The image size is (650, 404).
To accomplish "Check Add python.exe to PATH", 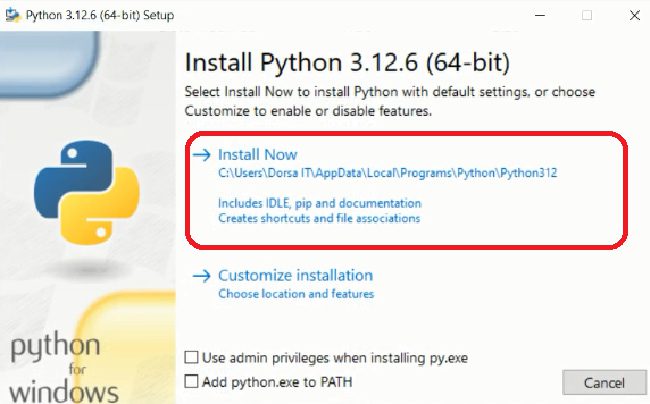I will (191, 381).
